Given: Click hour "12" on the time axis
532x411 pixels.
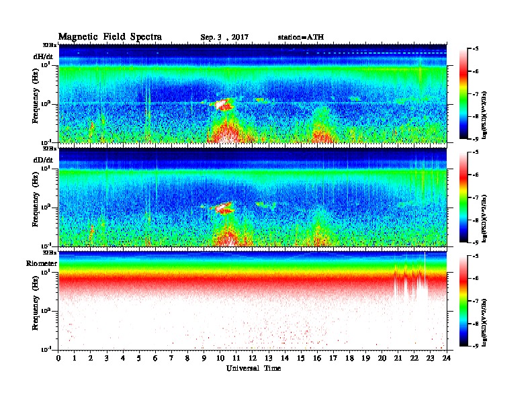Looking at the screenshot, I should click(x=253, y=359).
